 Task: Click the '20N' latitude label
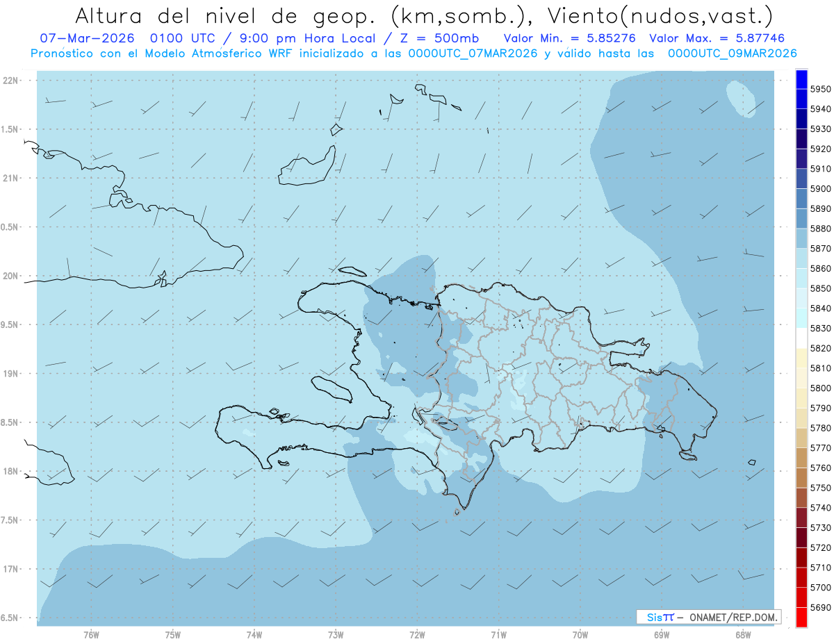coord(10,276)
